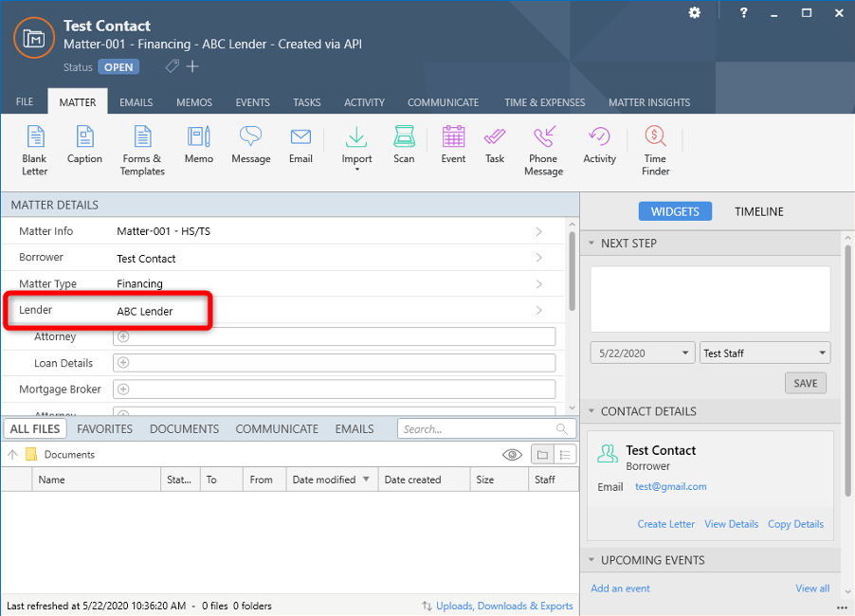Screen dimensions: 855x616
Task: Expand the Matter Info row
Action: (x=538, y=231)
